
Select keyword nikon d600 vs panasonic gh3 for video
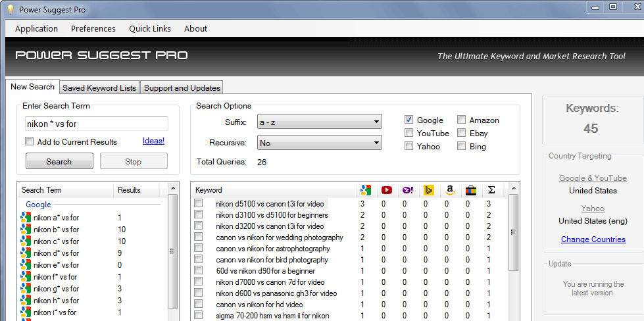[x=276, y=293]
